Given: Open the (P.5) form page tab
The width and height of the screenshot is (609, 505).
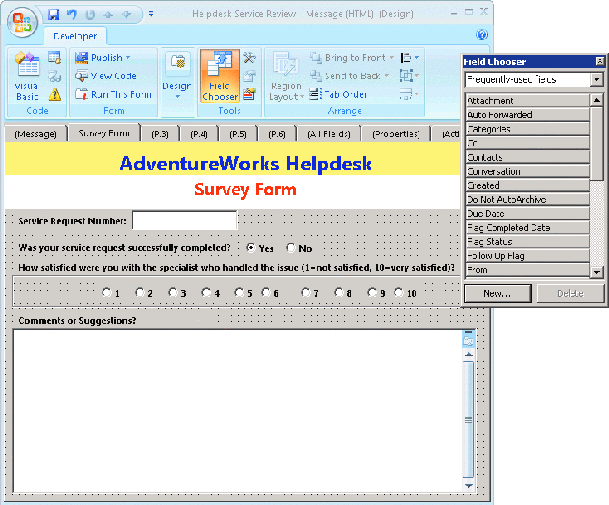Looking at the screenshot, I should [238, 134].
